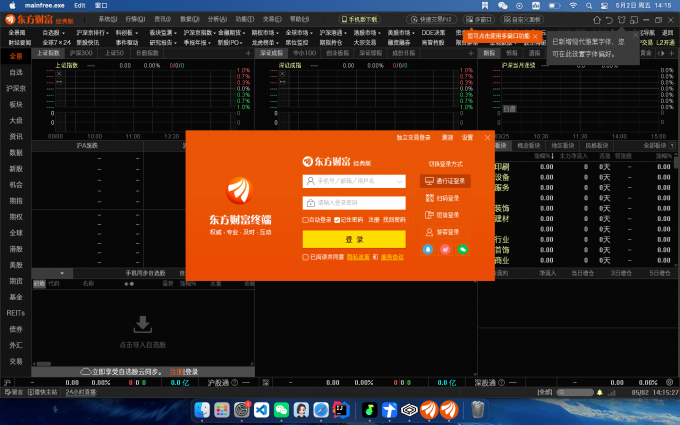Open the 隐私政策 privacy policy link
Screen dimensions: 680x425
pyautogui.click(x=358, y=257)
